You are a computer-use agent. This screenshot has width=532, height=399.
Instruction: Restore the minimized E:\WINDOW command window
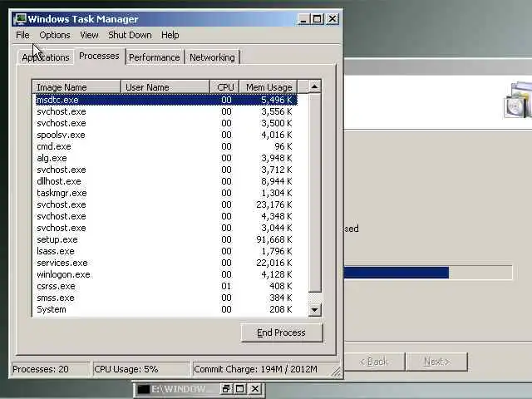pos(225,389)
